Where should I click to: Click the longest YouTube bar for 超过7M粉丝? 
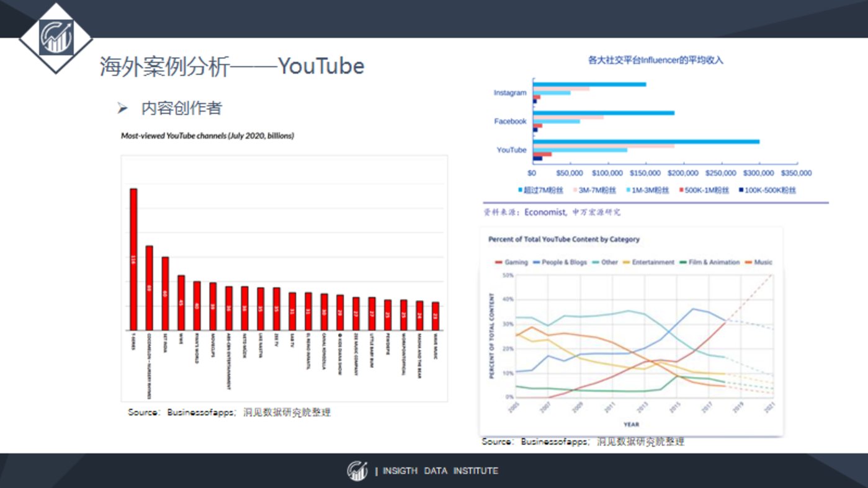(x=646, y=141)
